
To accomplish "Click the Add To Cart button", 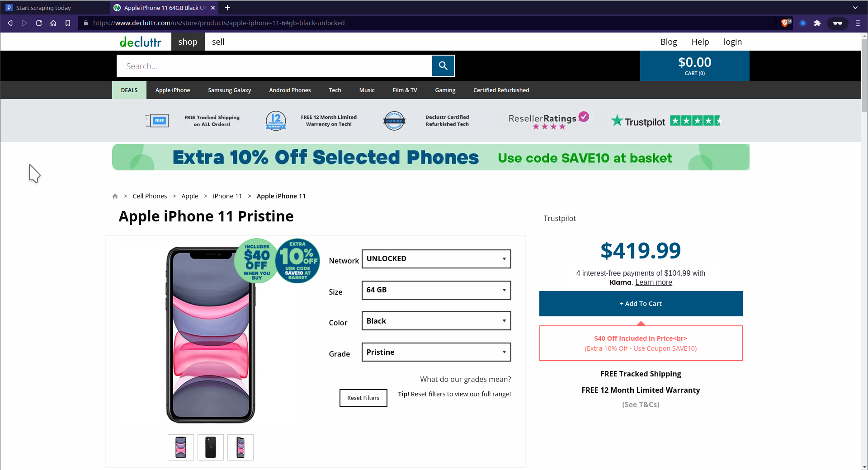I will coord(640,303).
